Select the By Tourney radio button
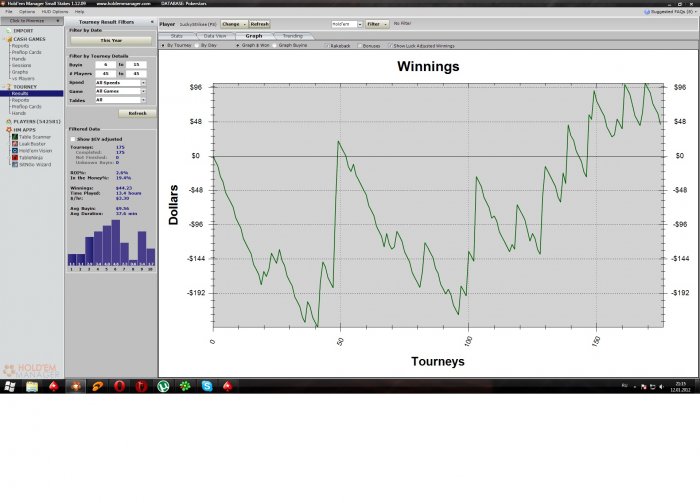The image size is (700, 503). (163, 46)
